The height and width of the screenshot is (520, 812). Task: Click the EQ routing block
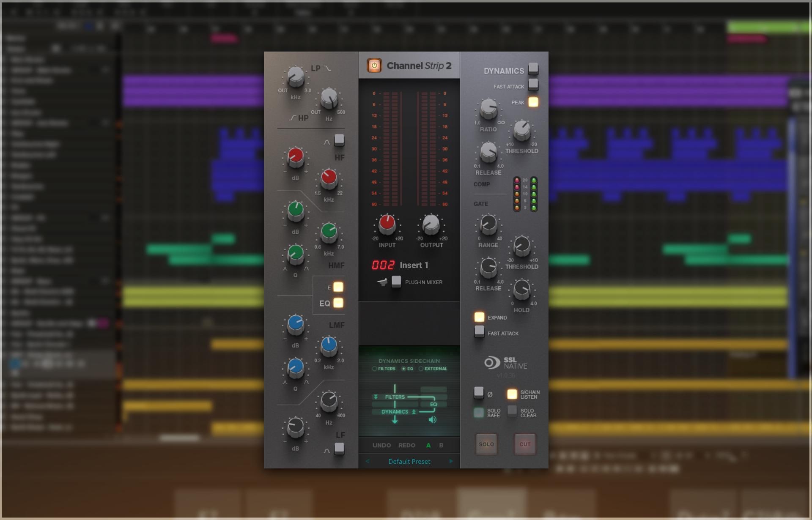click(x=433, y=404)
